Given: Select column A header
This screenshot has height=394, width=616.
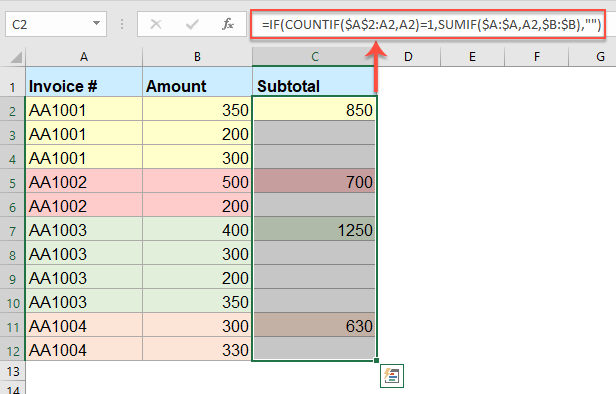Looking at the screenshot, I should click(84, 57).
